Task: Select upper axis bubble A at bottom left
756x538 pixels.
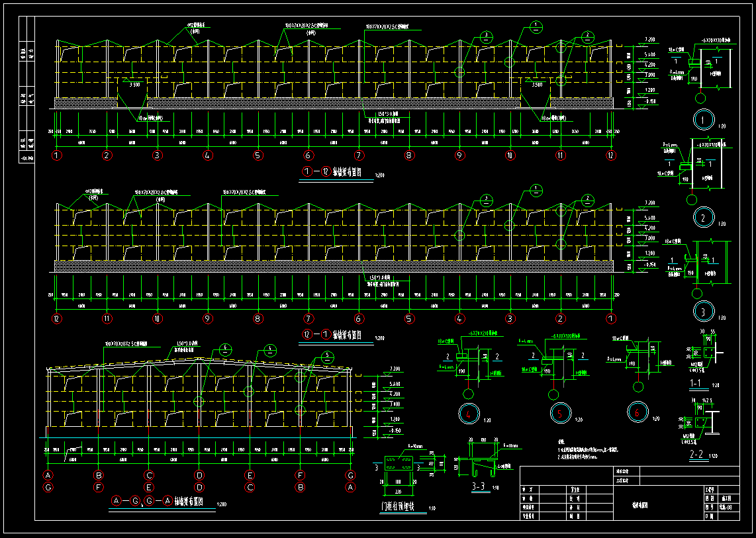Action: pyautogui.click(x=48, y=474)
